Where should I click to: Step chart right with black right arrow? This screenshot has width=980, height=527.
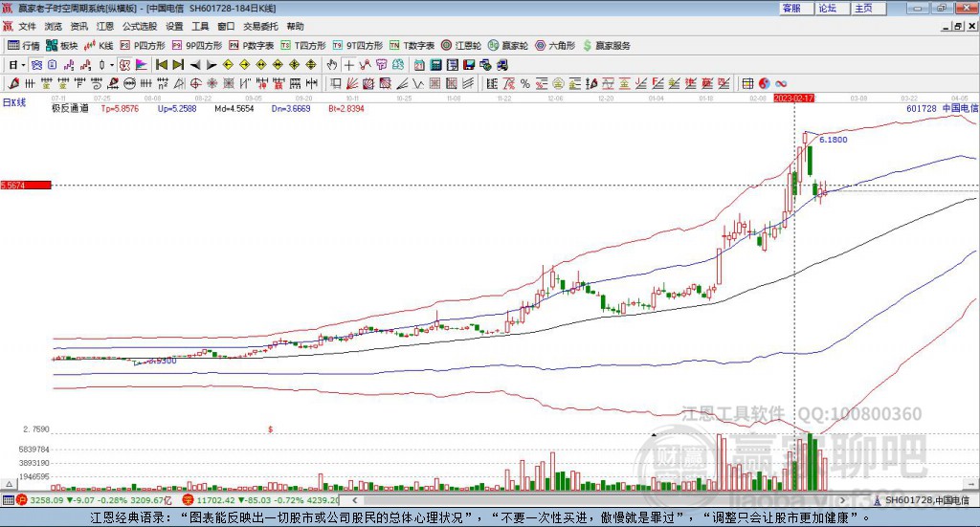click(212, 65)
